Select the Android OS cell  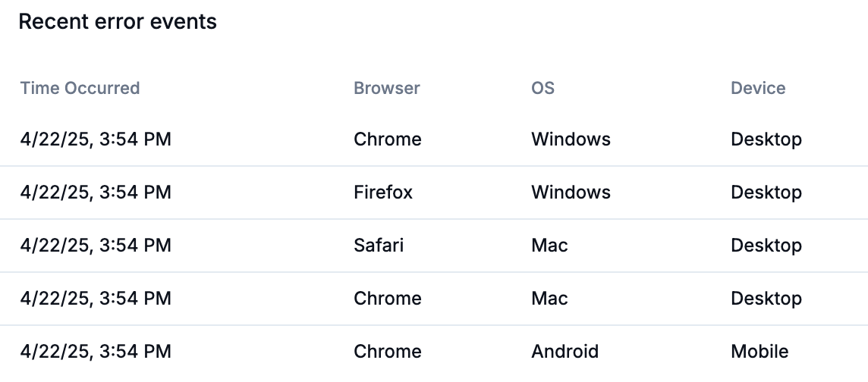point(565,352)
